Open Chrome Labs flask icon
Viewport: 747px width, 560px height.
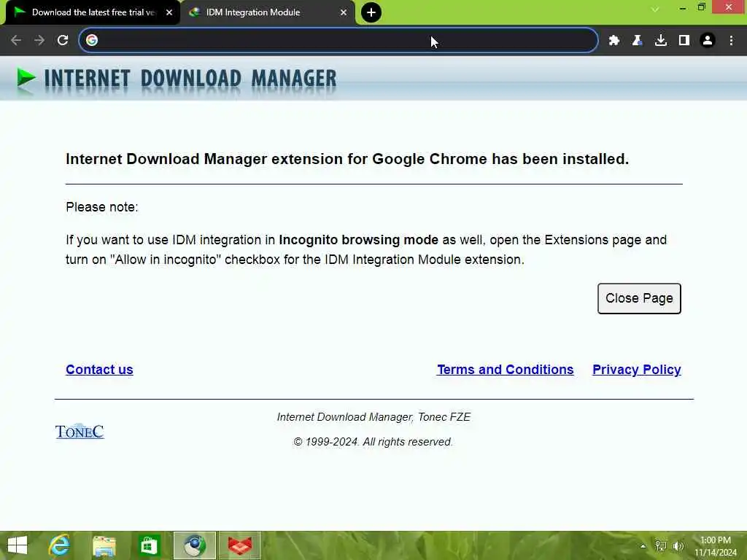tap(637, 41)
